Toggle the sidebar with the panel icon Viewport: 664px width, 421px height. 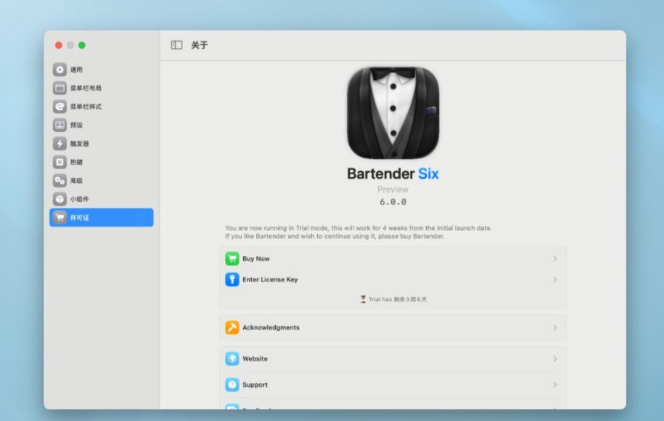177,45
